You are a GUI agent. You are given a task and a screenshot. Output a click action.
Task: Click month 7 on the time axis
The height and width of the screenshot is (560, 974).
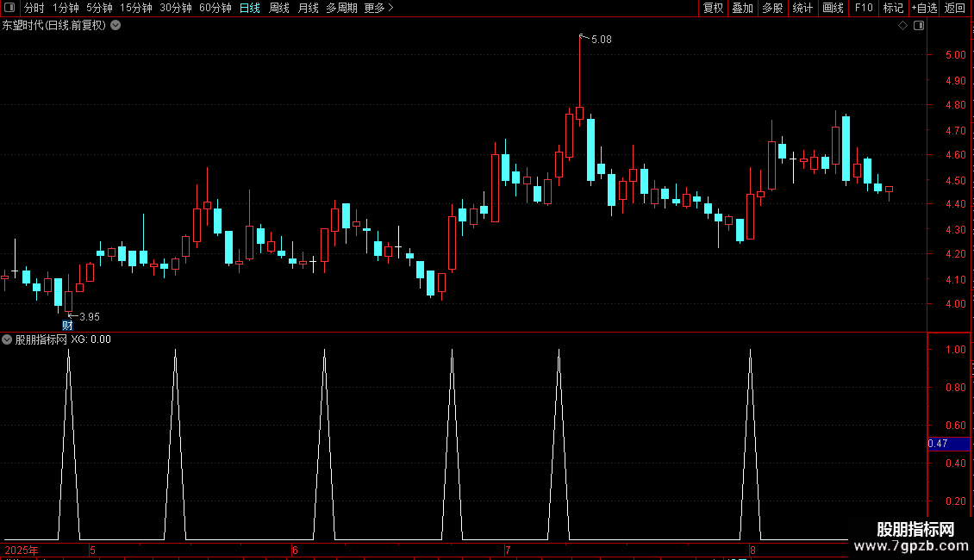click(508, 550)
